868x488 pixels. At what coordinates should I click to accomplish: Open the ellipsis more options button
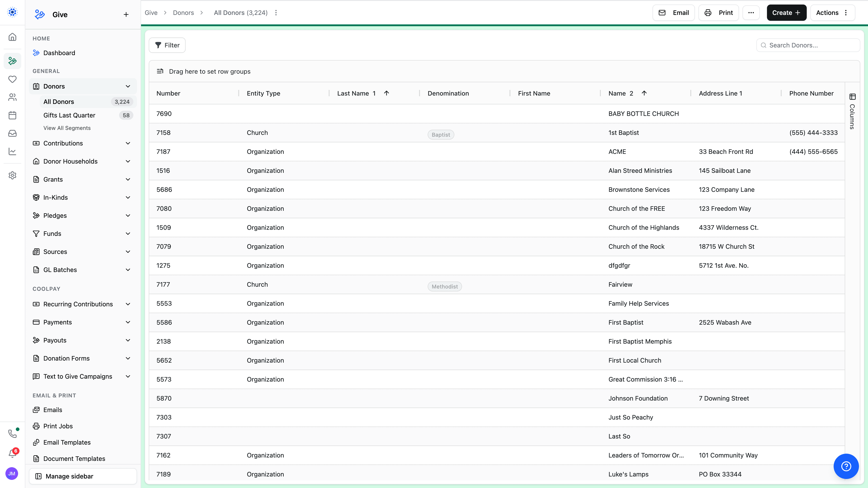pos(751,13)
